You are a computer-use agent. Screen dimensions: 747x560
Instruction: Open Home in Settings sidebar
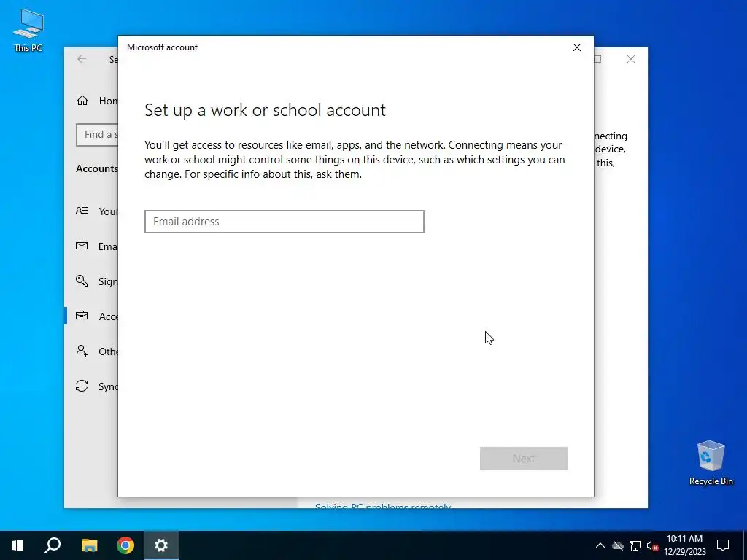[97, 101]
